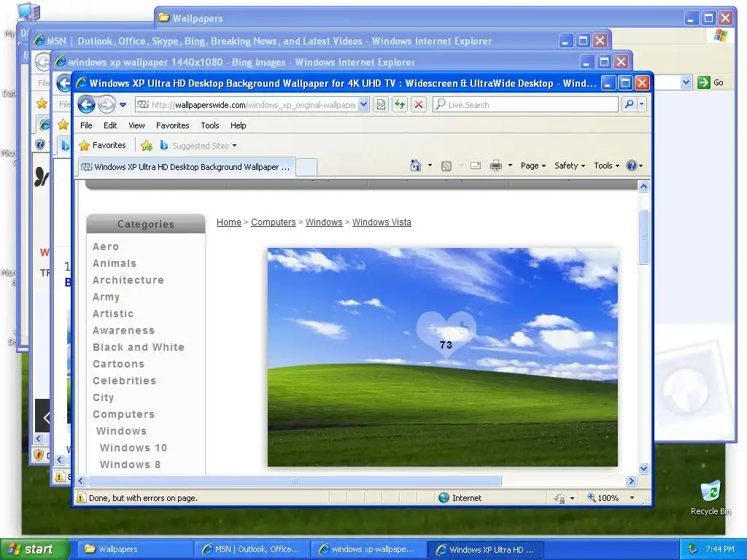The width and height of the screenshot is (747, 560).
Task: Open the Safety command bar menu
Action: click(x=569, y=166)
